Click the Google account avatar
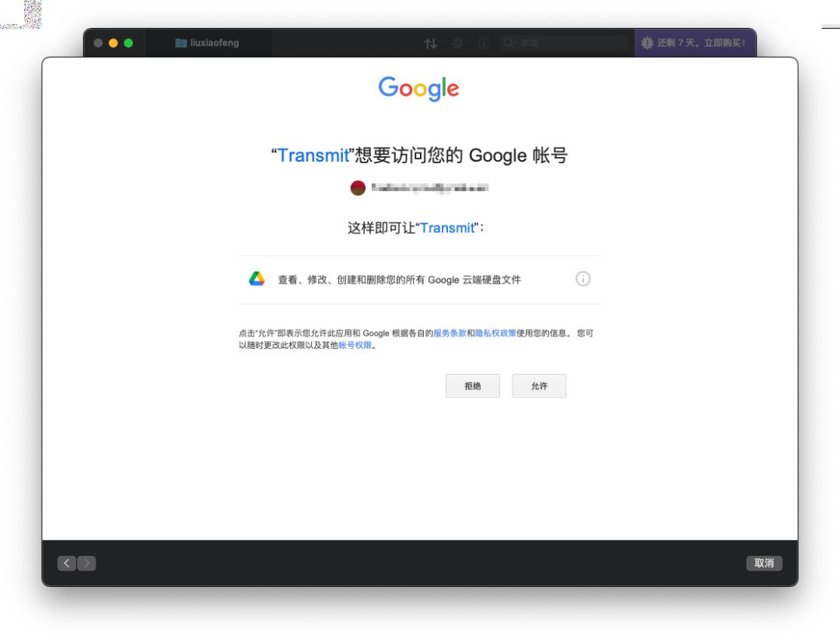The height and width of the screenshot is (642, 840). point(358,188)
